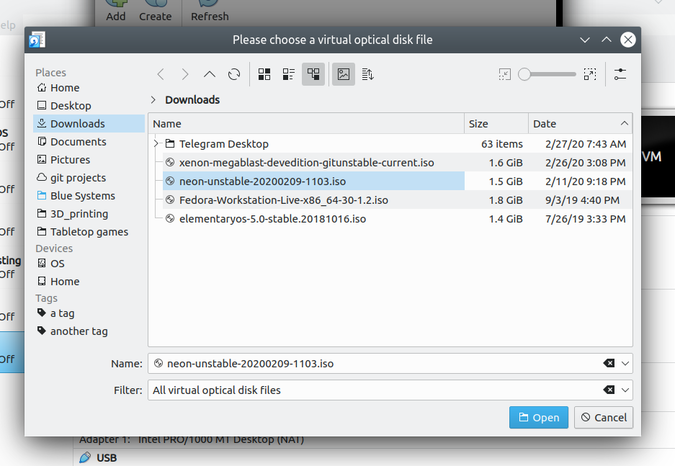Clear the Name field text
Viewport: 675px width, 466px height.
pos(609,363)
